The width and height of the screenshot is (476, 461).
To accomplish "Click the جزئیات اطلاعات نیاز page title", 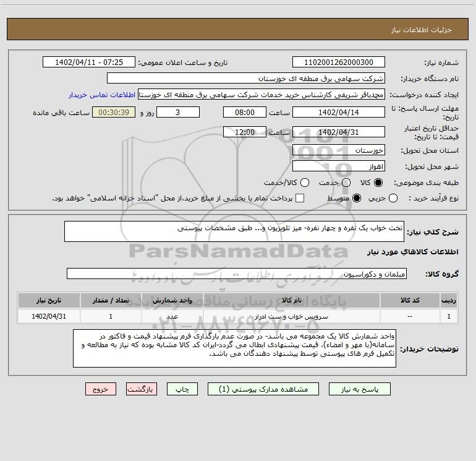I will (x=421, y=30).
